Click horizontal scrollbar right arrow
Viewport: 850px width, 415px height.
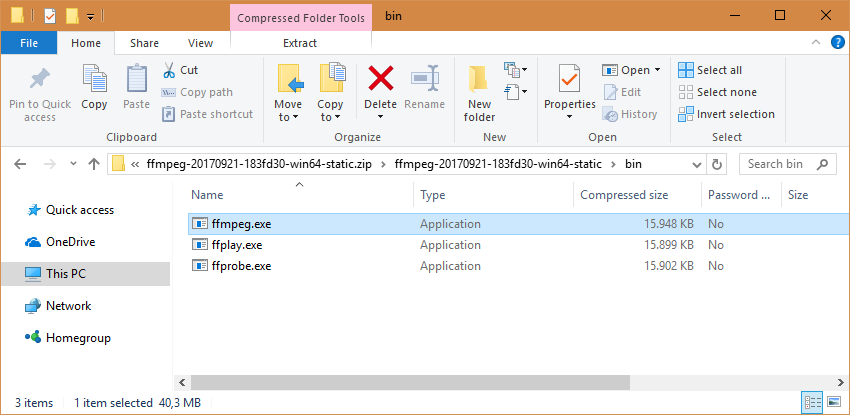click(x=839, y=382)
